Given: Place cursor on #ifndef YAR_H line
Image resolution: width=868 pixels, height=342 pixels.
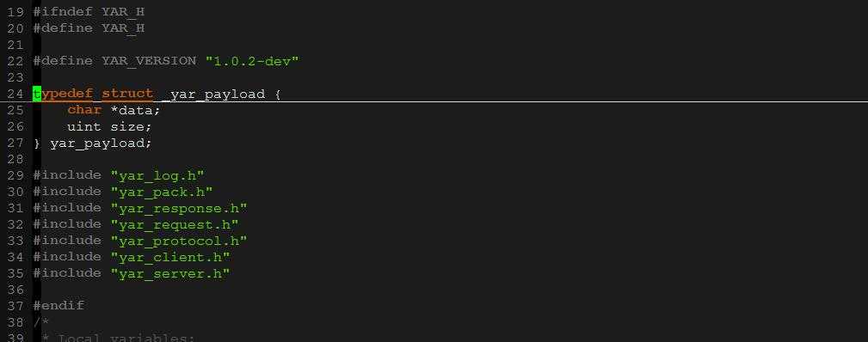Looking at the screenshot, I should coord(89,11).
